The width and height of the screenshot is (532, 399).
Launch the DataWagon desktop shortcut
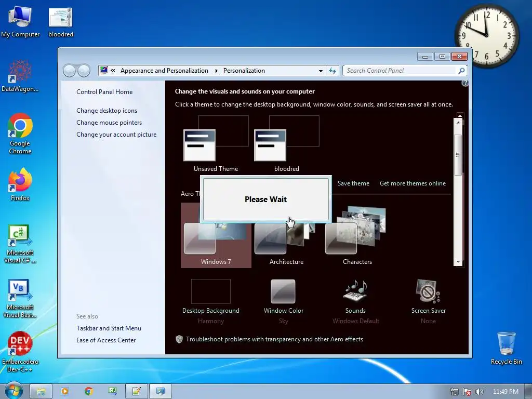20,76
